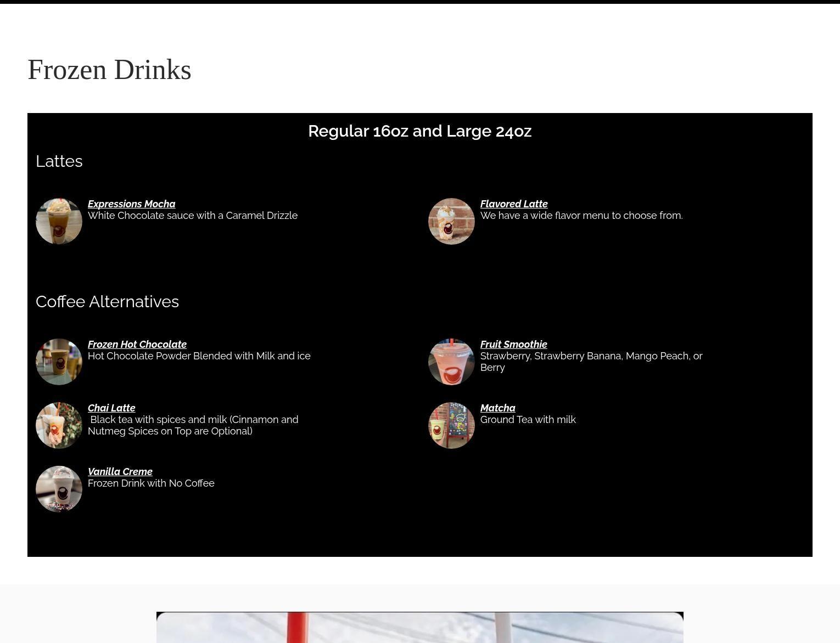This screenshot has width=840, height=643.
Task: Open the Vanilla Creme drink image
Action: [x=59, y=489]
